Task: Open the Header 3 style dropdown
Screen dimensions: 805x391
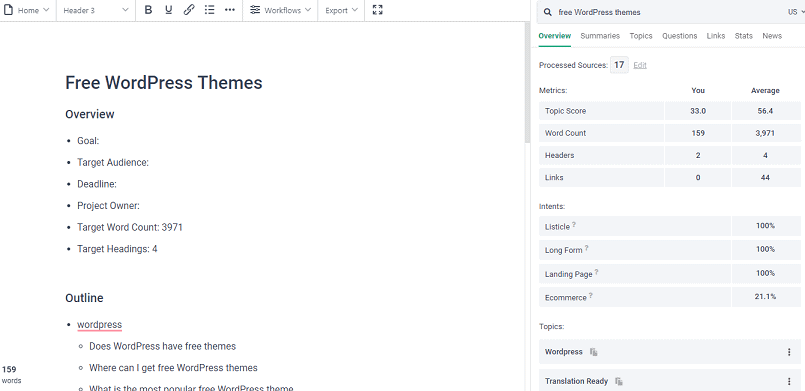Action: (95, 10)
